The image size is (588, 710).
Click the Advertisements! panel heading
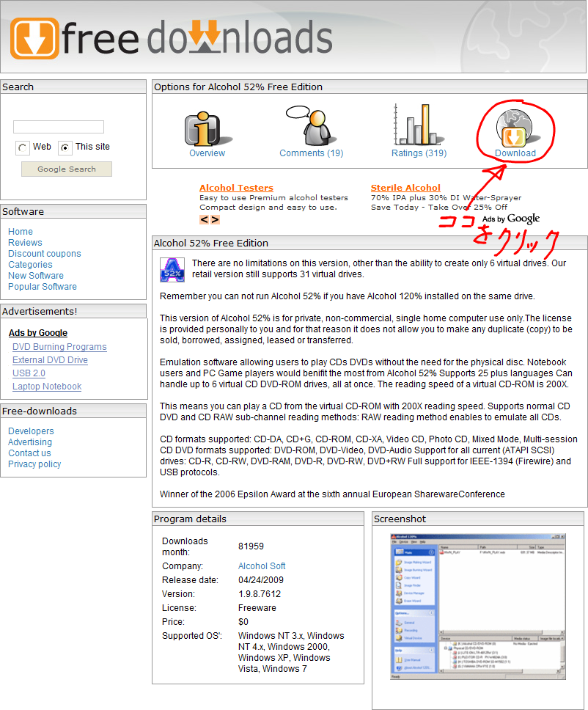(40, 312)
